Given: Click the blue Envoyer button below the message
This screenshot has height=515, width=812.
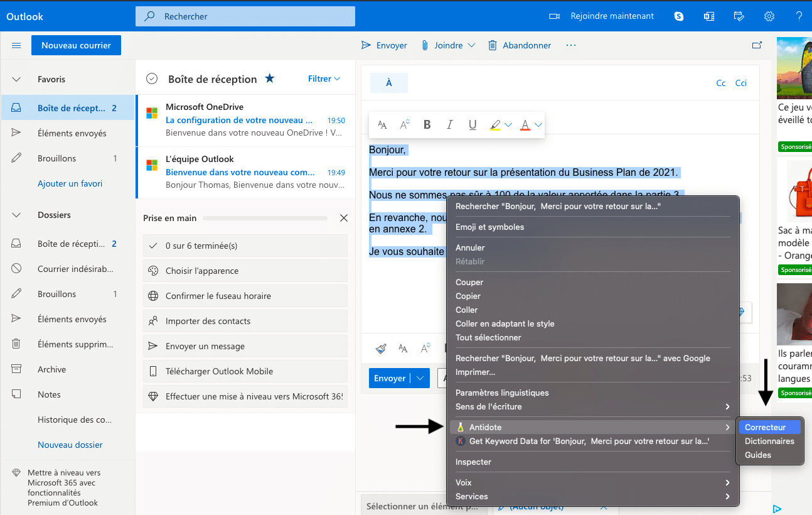Looking at the screenshot, I should coord(390,378).
